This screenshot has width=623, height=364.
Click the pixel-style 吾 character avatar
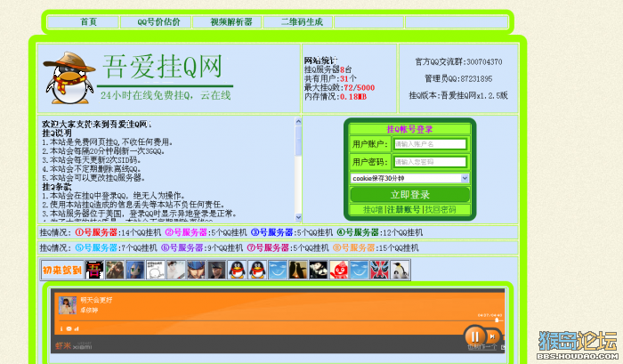[x=94, y=271]
